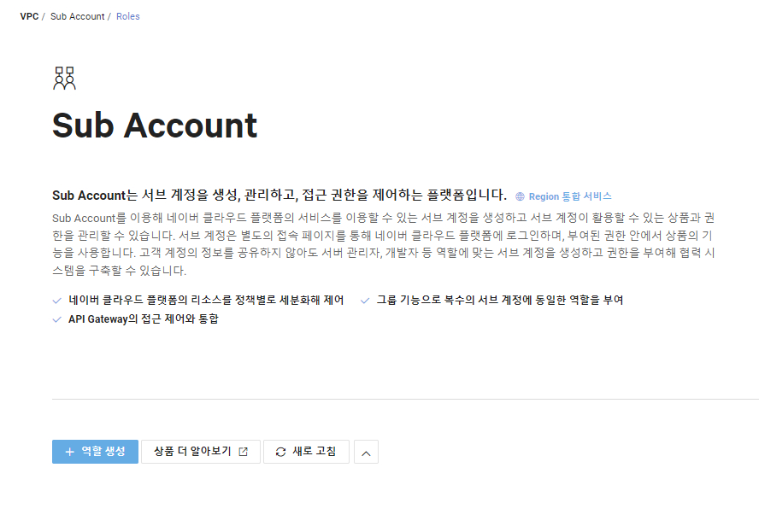Open the Region 통합 서비스 link

click(x=570, y=196)
